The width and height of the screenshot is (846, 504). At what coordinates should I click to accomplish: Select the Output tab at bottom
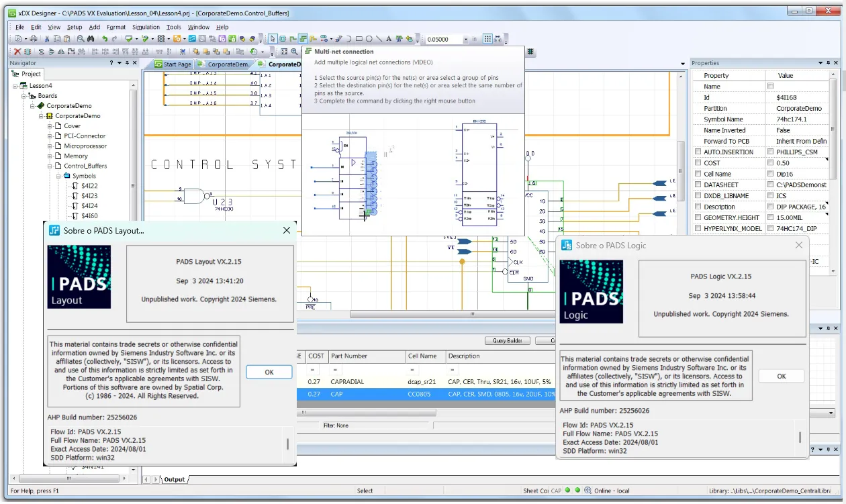tap(175, 479)
